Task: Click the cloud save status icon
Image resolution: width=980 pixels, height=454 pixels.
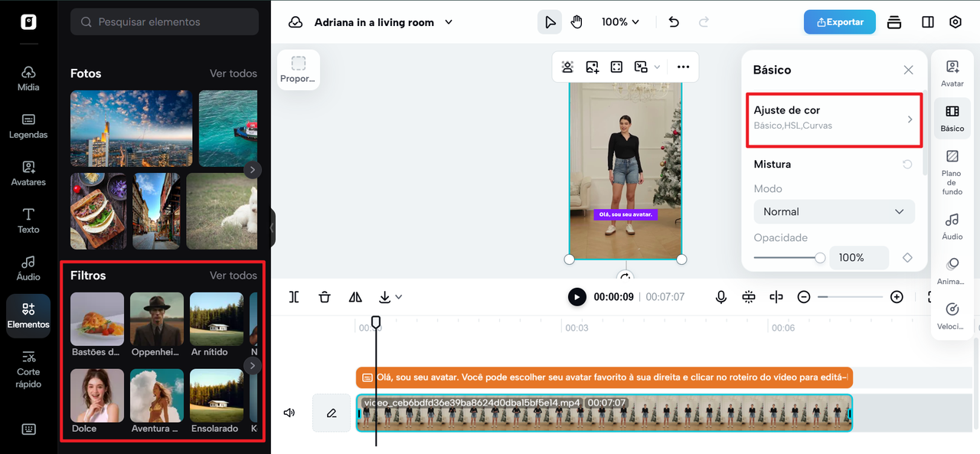Action: [296, 22]
